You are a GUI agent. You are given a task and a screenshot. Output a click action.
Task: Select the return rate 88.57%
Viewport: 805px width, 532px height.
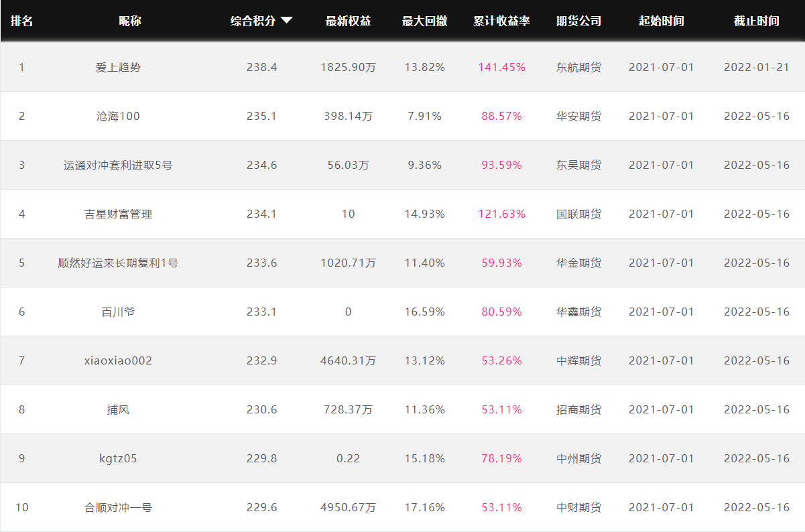pos(502,116)
